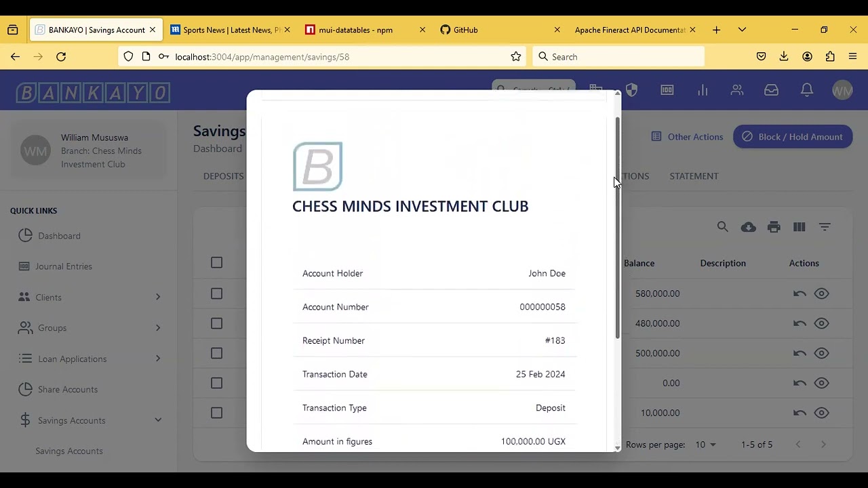
Task: View the 580,000.00 balance transaction
Action: click(821, 293)
